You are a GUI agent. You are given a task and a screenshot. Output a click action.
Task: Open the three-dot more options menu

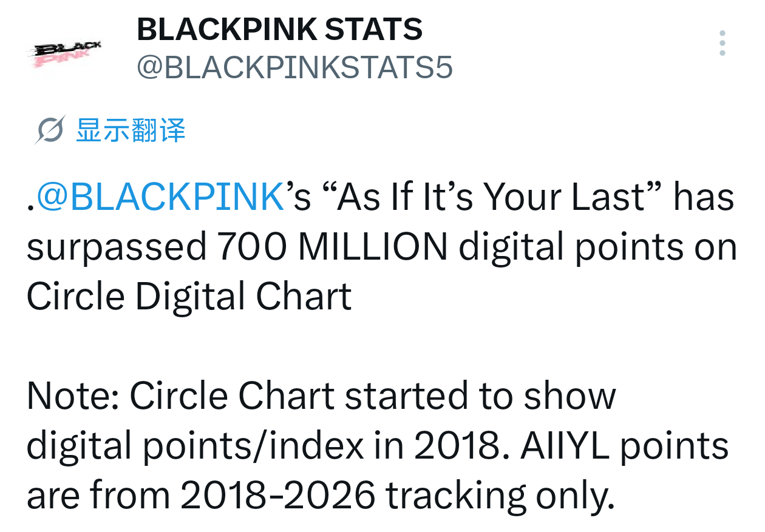(722, 43)
